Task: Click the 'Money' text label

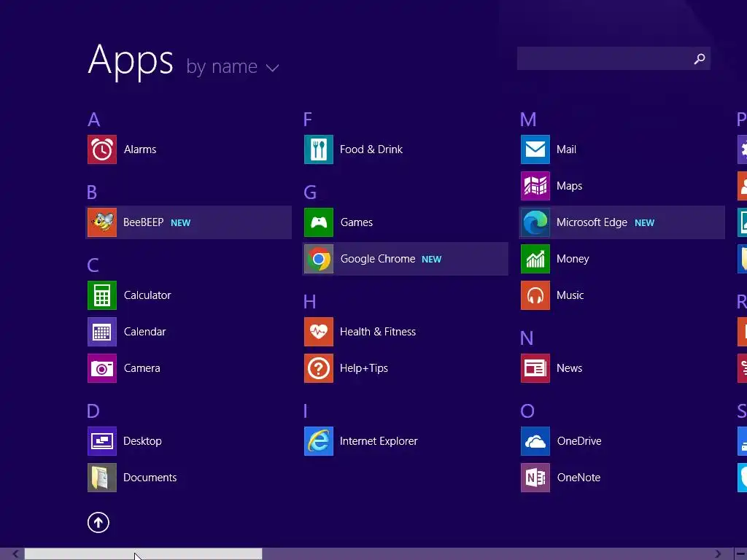Action: (573, 259)
